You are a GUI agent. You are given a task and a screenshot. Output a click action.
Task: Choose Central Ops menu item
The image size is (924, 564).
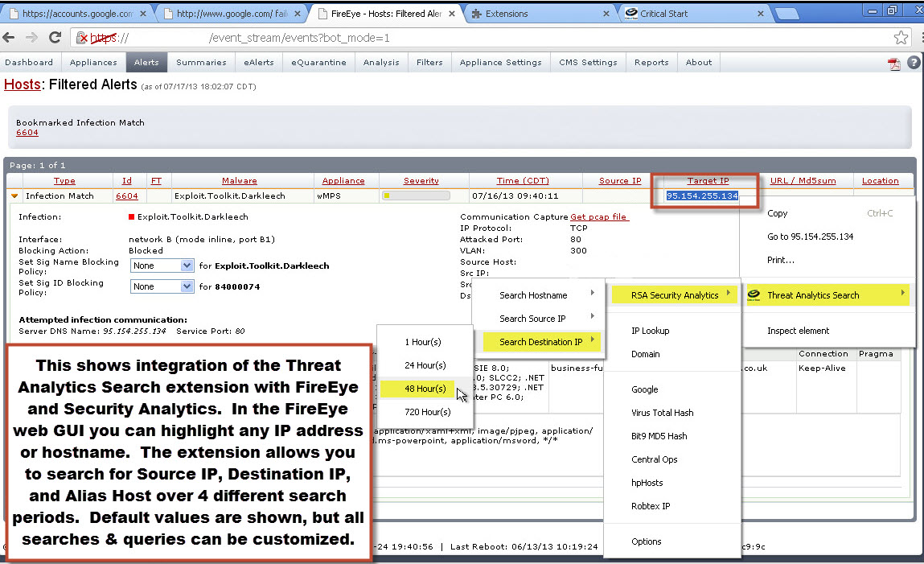point(654,459)
